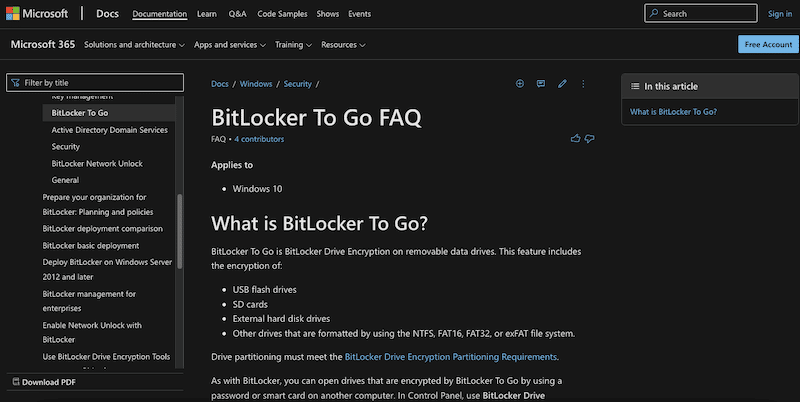Click the edit pencil icon
The width and height of the screenshot is (800, 402).
[x=562, y=84]
